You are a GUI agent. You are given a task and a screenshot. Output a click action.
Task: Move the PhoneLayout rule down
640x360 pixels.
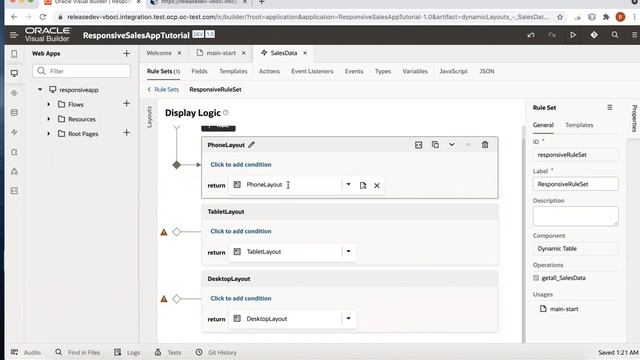451,144
